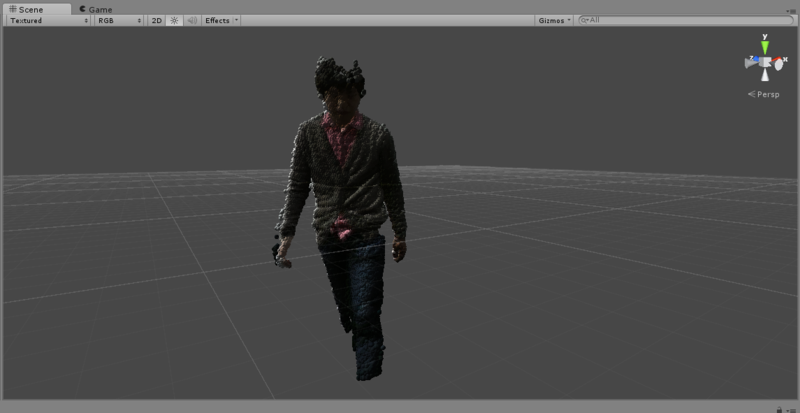
Task: Toggle Persp projection label
Action: tap(764, 94)
